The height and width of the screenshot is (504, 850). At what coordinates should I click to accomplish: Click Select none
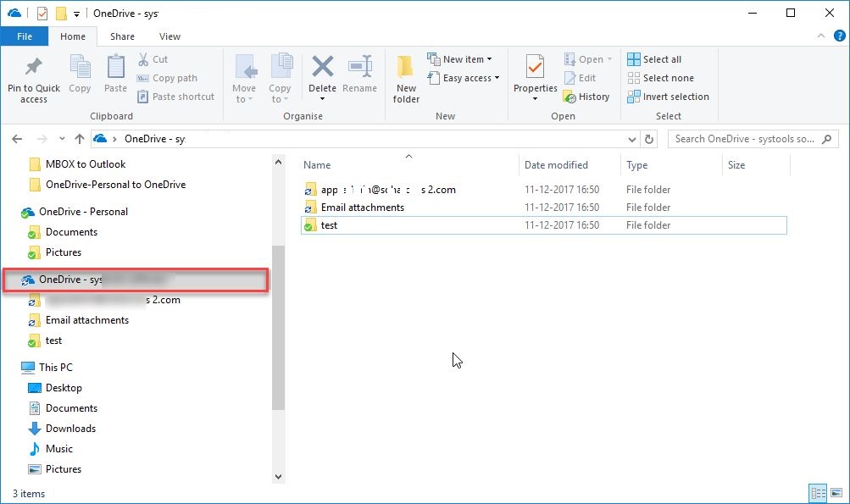pyautogui.click(x=661, y=78)
